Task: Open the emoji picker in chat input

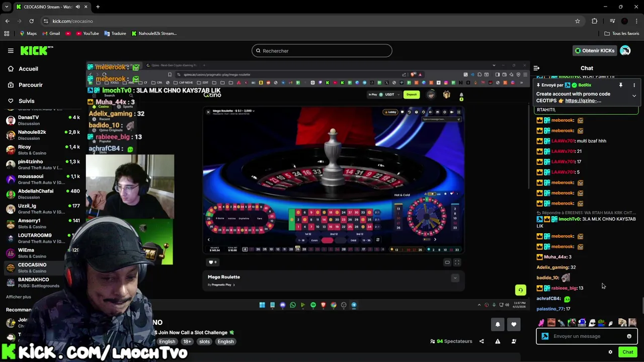Action: 629,336
